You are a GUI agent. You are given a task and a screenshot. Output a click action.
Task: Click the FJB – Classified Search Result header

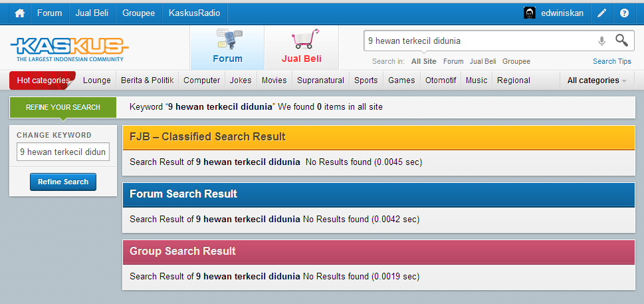coord(378,137)
